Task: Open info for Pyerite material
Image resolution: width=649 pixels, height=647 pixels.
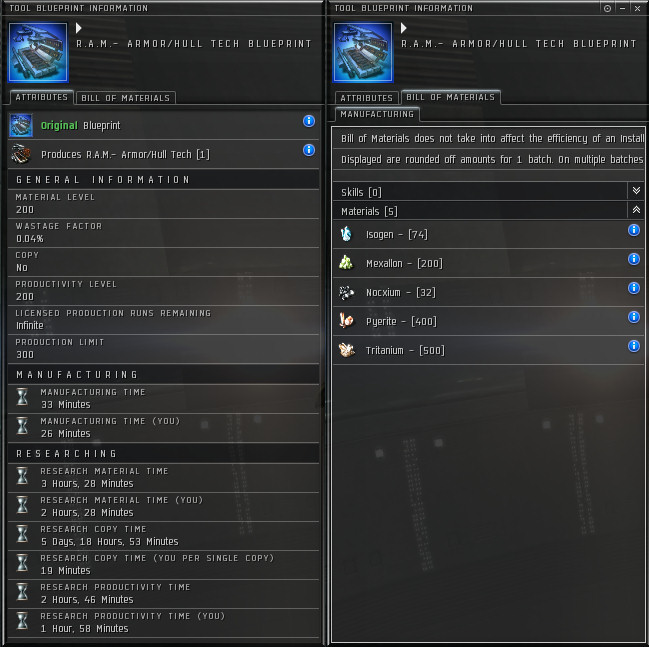Action: point(634,317)
